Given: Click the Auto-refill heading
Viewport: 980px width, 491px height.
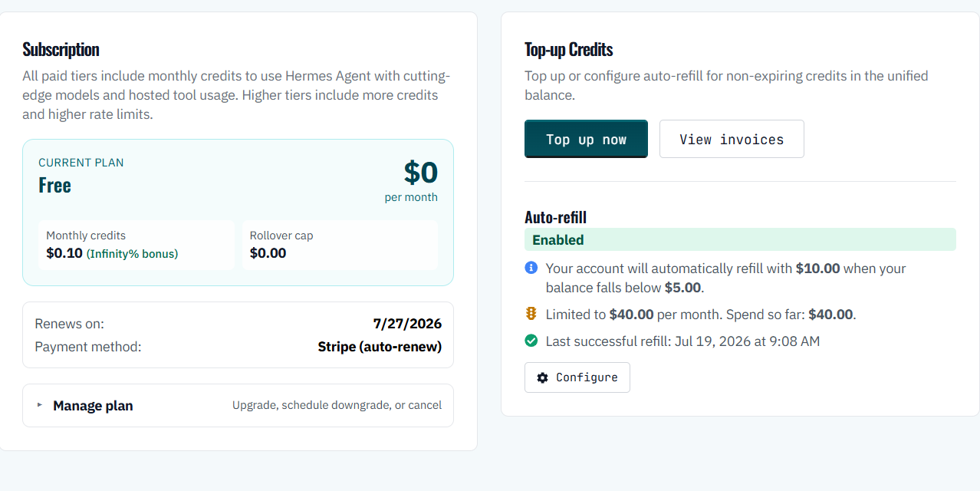Looking at the screenshot, I should point(555,217).
